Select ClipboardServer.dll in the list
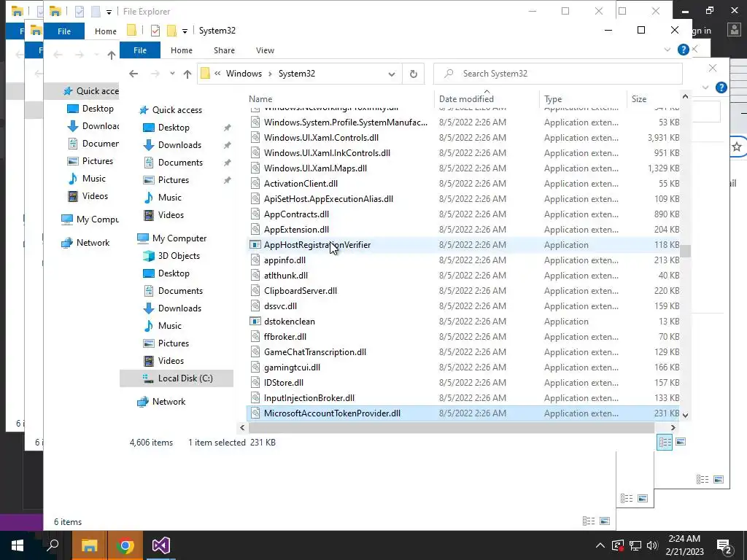Viewport: 747px width, 560px height. click(x=300, y=291)
